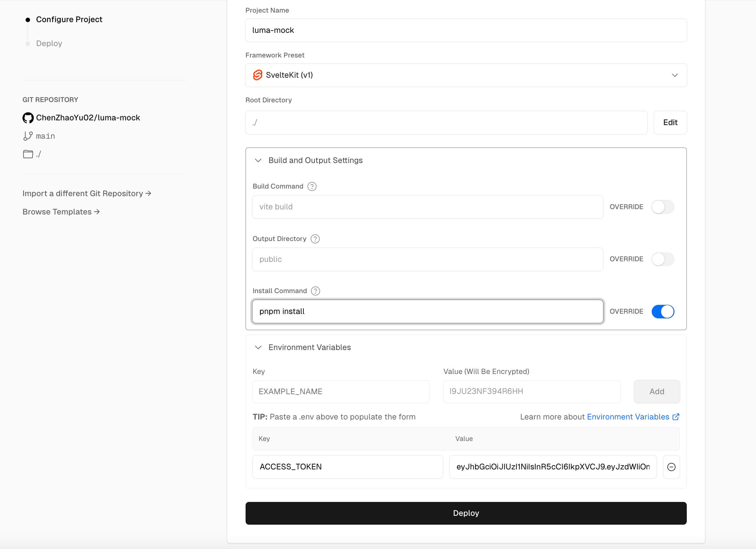
Task: Click the TIP: Paste a .env text
Action: [334, 417]
